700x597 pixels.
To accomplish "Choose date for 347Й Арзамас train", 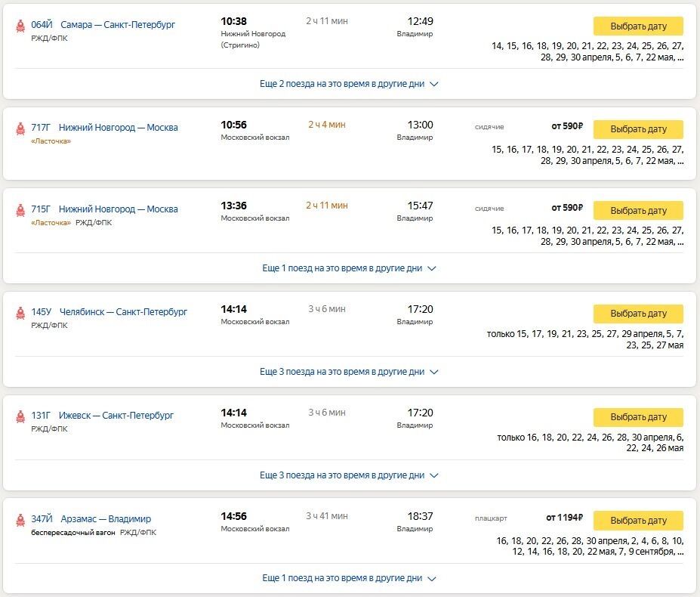I will coord(638,521).
